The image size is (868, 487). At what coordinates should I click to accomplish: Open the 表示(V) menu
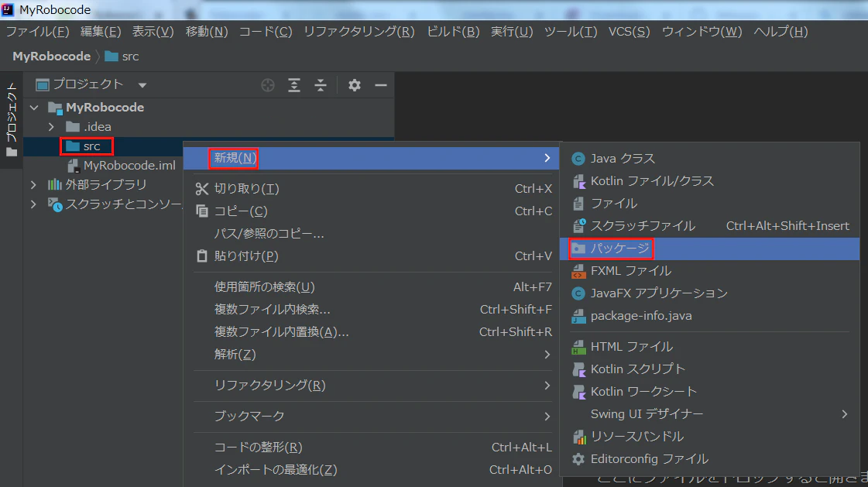click(x=153, y=32)
